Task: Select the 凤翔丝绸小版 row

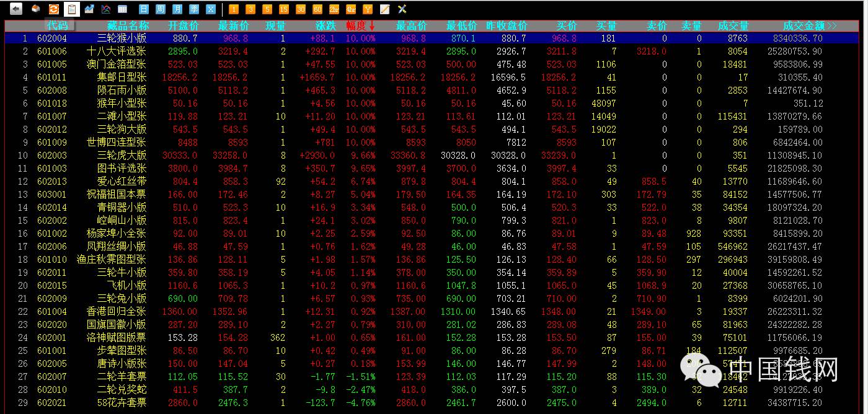Action: point(432,246)
